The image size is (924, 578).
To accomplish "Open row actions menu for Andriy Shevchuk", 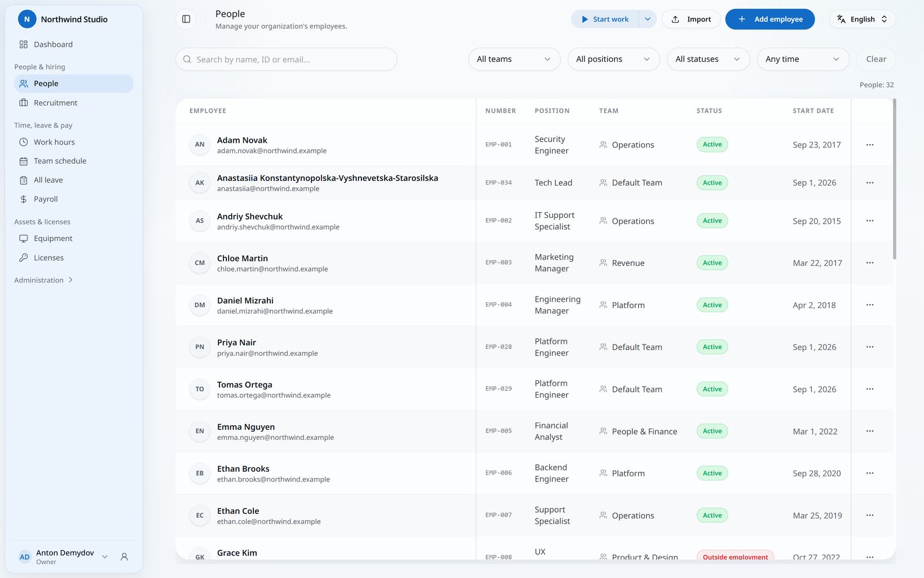I will pos(870,221).
